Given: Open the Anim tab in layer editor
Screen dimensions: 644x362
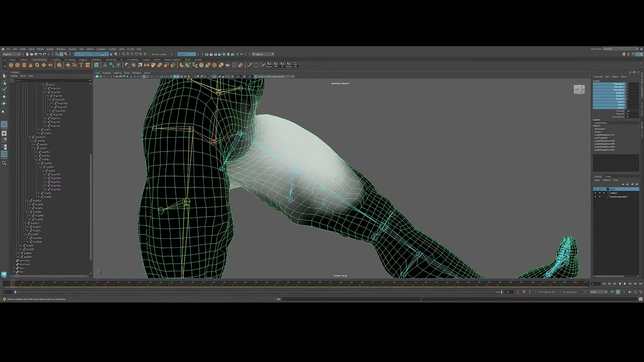Looking at the screenshot, I should 608,176.
